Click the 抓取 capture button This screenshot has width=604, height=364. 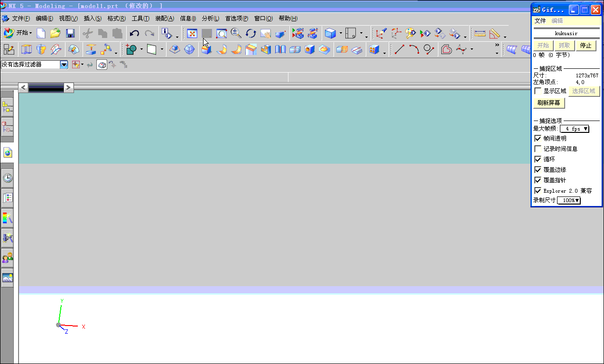[x=565, y=46]
